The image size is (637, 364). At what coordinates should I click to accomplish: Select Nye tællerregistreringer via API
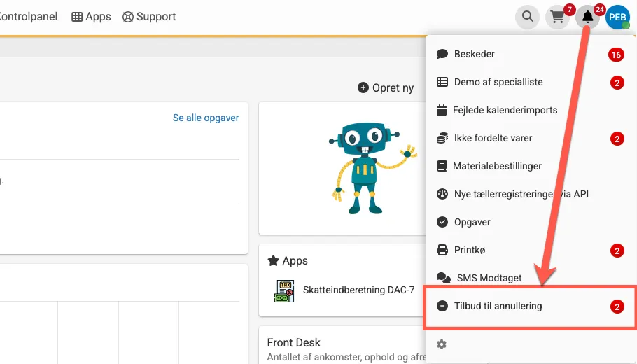pyautogui.click(x=521, y=194)
